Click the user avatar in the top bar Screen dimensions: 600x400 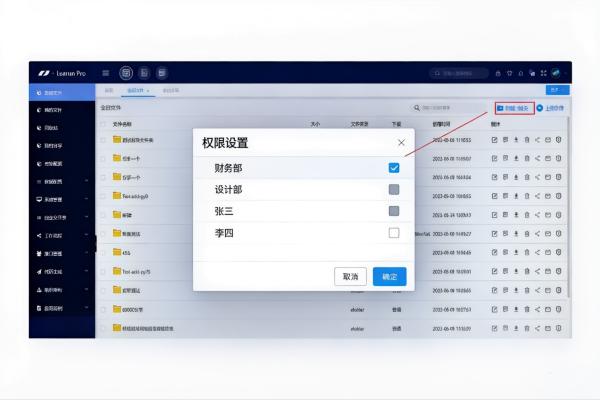[x=556, y=73]
